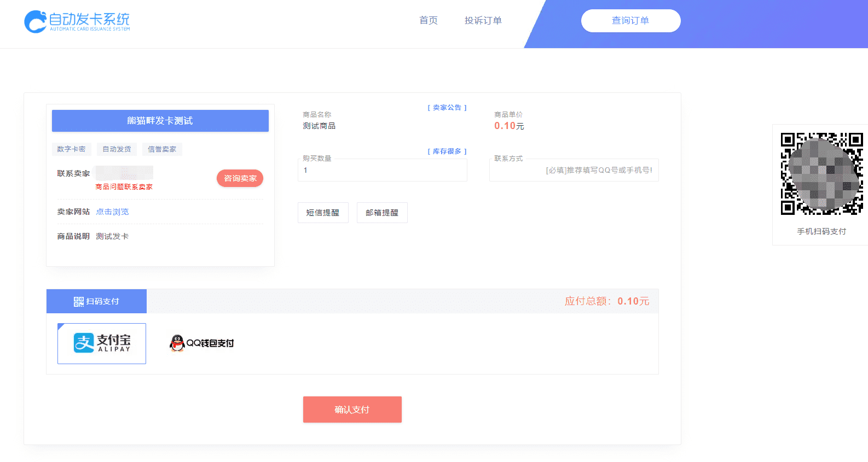Focus the 购买数量 input field
This screenshot has width=868, height=462.
coord(383,170)
